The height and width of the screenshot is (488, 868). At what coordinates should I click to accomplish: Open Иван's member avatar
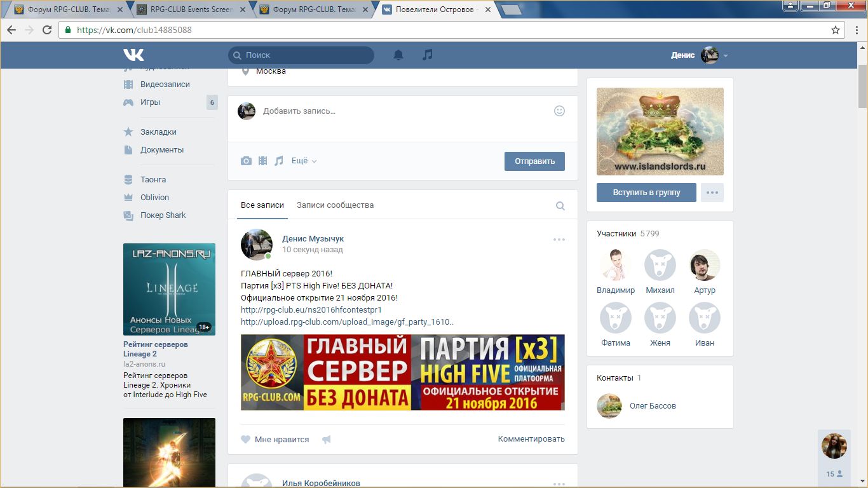pyautogui.click(x=705, y=318)
